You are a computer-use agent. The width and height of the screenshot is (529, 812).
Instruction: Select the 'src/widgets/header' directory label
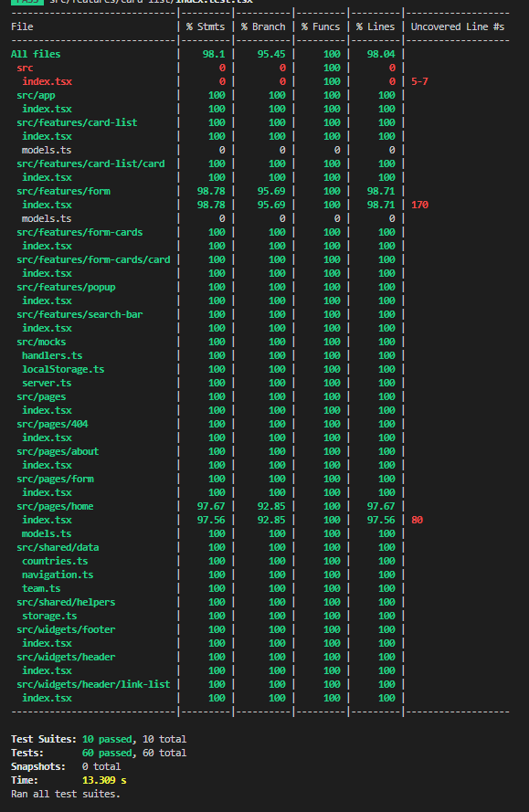pyautogui.click(x=66, y=657)
